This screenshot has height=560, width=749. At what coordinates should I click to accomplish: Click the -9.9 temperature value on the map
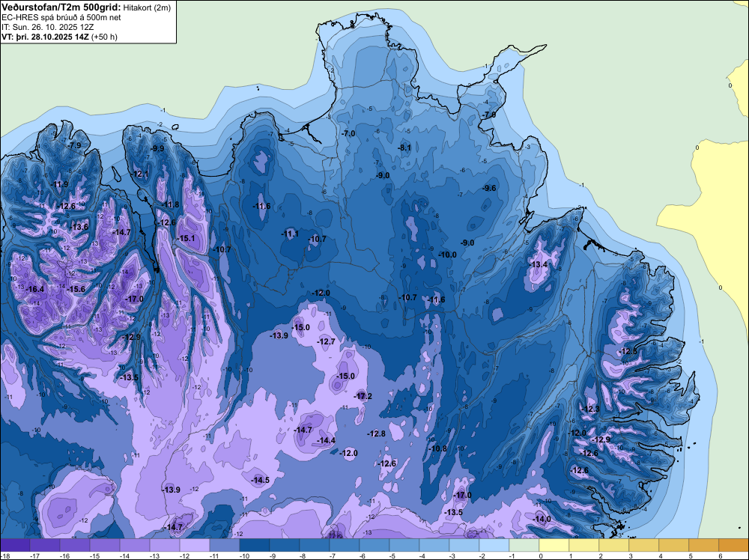[x=157, y=148]
